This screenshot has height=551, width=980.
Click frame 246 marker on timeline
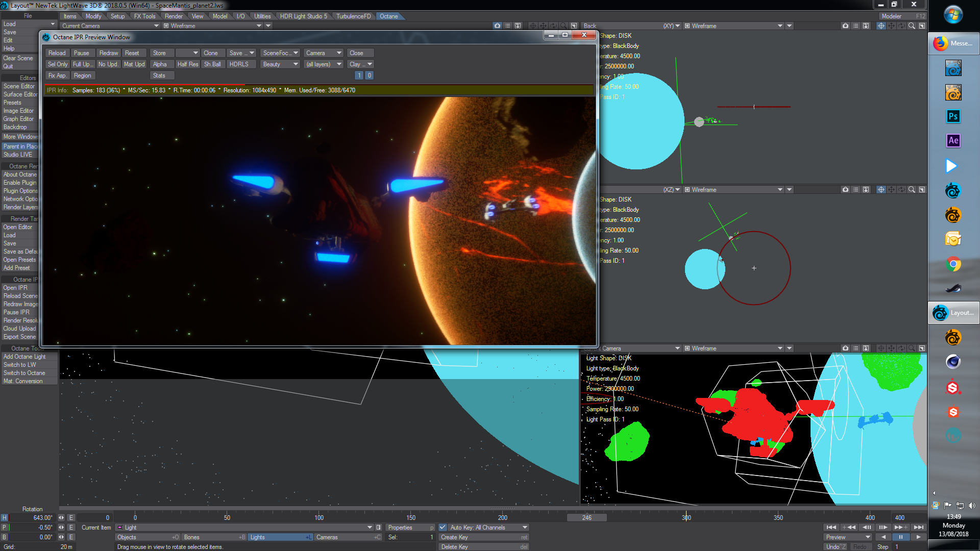coord(586,518)
